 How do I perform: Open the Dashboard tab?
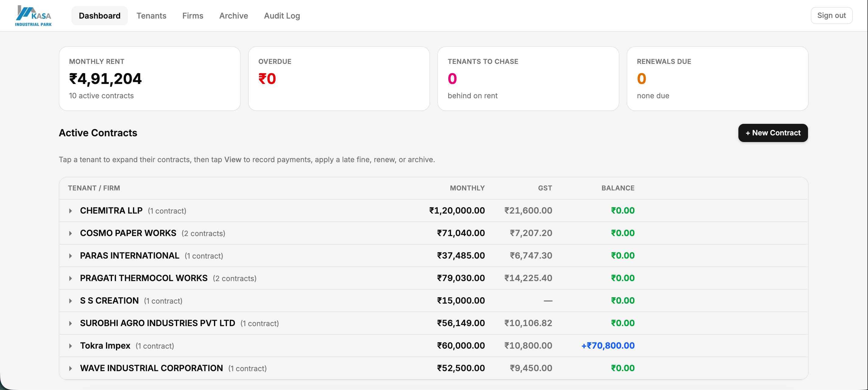[x=100, y=16]
